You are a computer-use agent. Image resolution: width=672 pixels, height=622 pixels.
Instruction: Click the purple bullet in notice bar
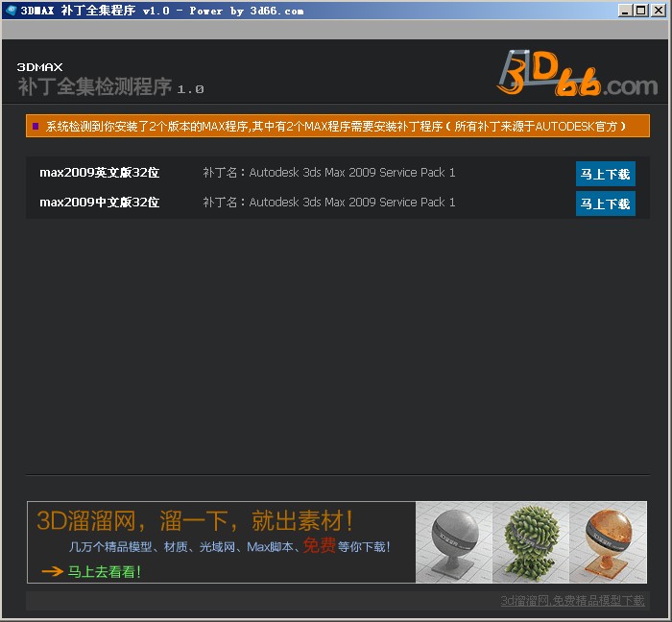coord(36,126)
